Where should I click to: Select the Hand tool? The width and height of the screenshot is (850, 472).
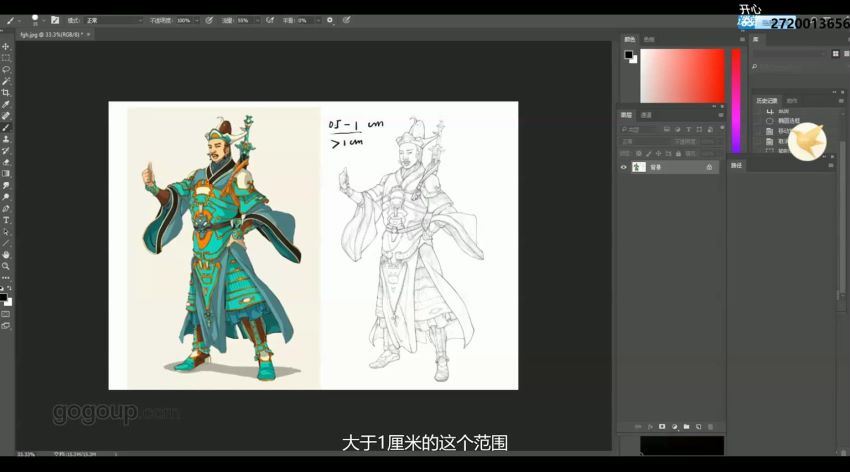[6, 255]
